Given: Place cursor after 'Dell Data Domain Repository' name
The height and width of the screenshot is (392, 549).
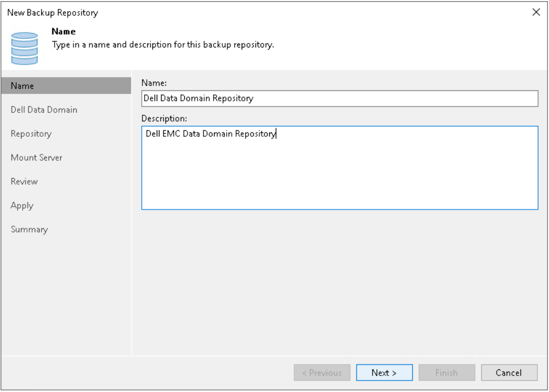Looking at the screenshot, I should click(x=252, y=98).
